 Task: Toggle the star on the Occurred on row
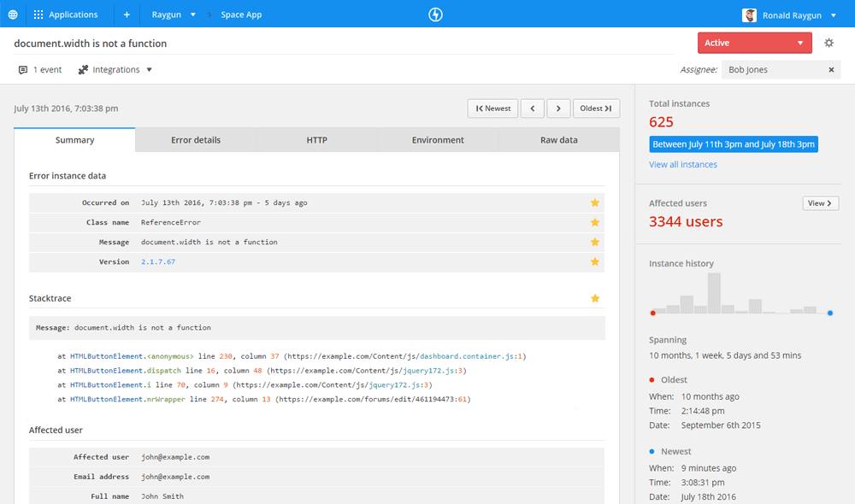click(x=595, y=202)
